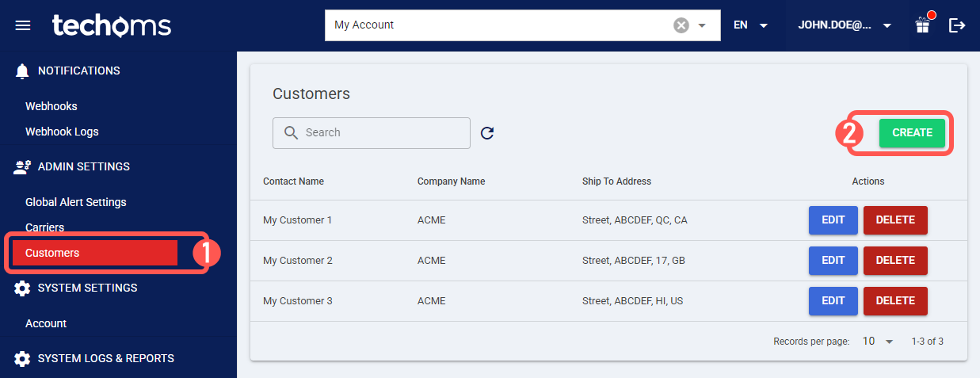Open the Account settings page
The width and height of the screenshot is (980, 378).
tap(46, 323)
